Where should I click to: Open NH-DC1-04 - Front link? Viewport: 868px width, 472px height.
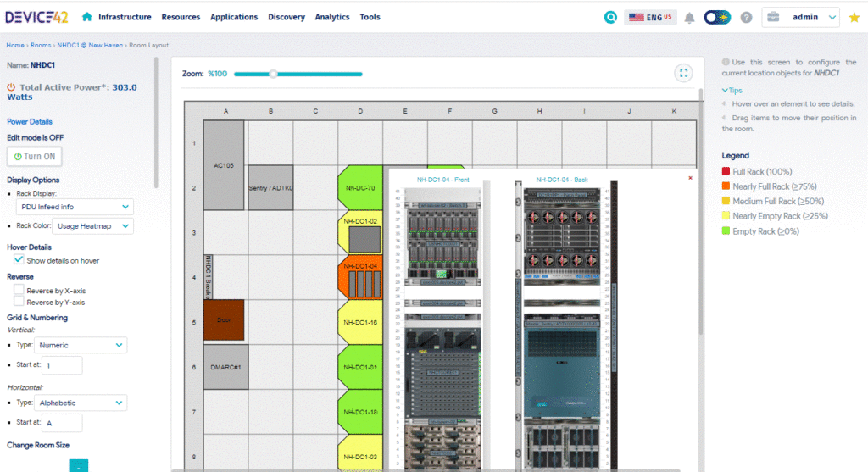pyautogui.click(x=442, y=180)
